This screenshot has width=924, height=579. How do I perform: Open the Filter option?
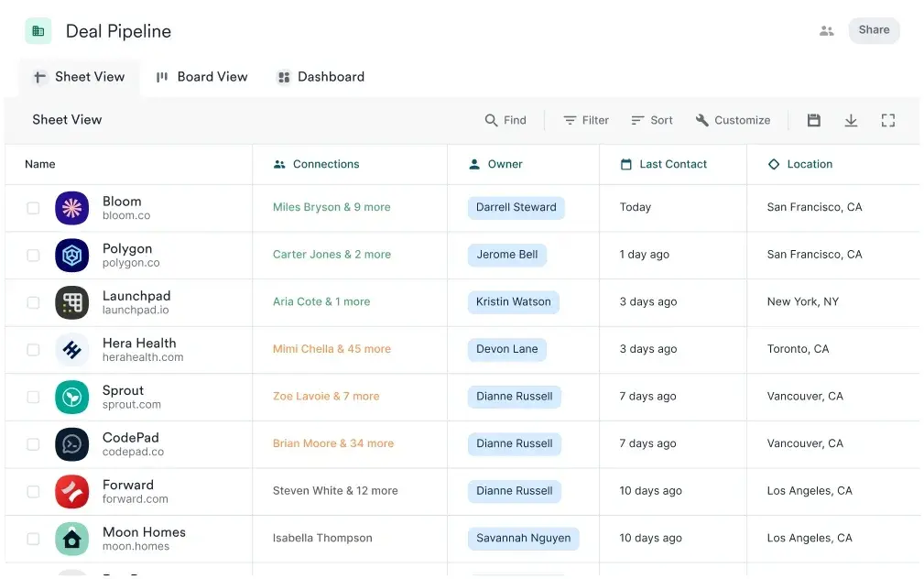coord(586,120)
